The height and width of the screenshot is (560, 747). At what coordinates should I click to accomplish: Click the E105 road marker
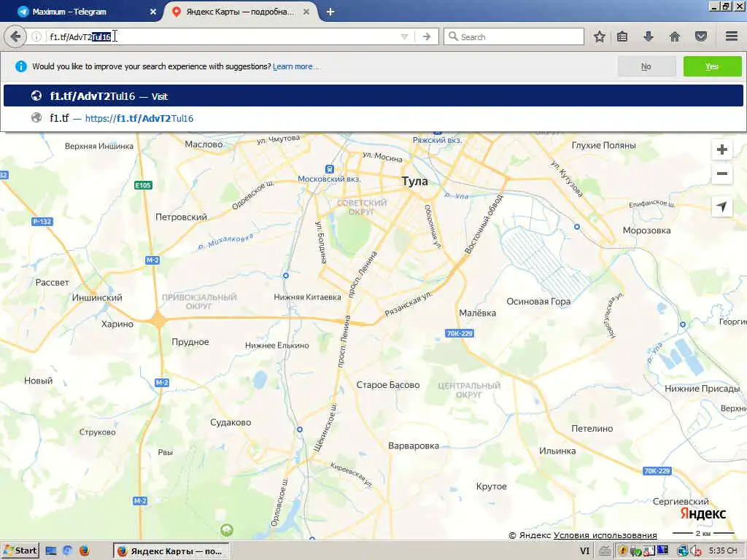(143, 185)
